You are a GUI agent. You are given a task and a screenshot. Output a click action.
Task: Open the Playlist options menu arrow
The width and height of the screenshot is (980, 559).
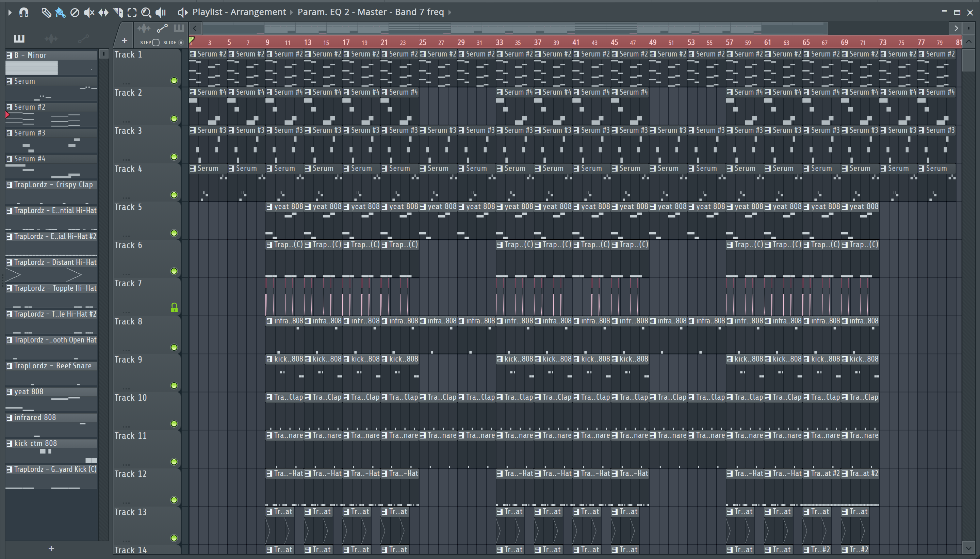[10, 12]
